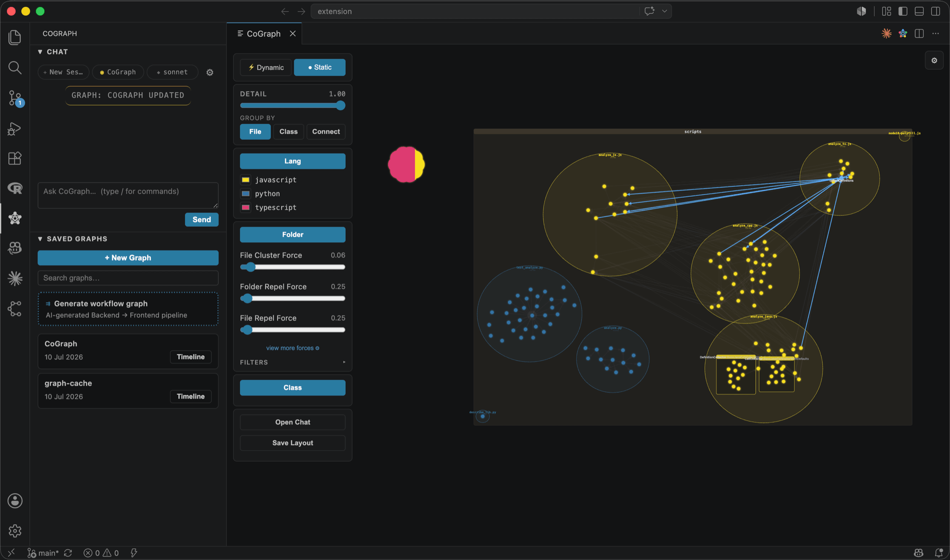This screenshot has height=560, width=950.
Task: Click the sync changes icon in status bar
Action: pos(68,553)
